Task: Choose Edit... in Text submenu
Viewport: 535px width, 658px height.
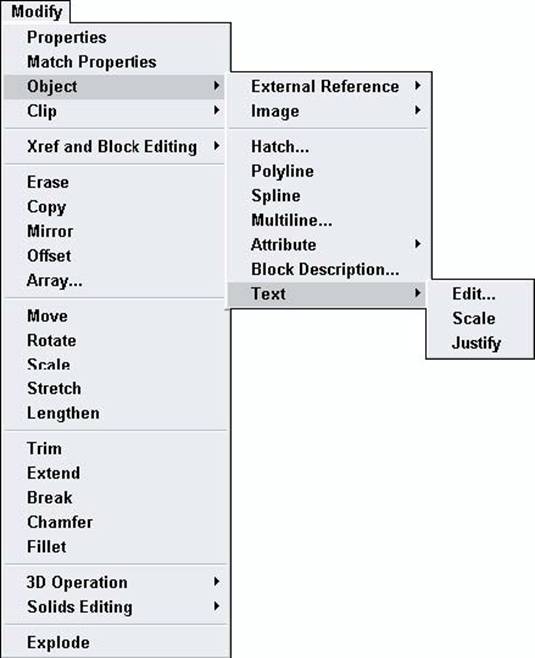Action: (480, 294)
